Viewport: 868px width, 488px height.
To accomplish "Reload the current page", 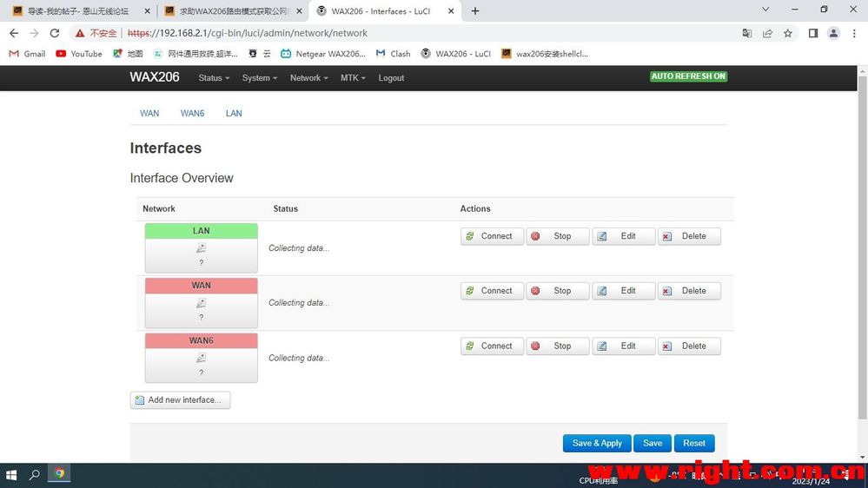I will click(54, 33).
